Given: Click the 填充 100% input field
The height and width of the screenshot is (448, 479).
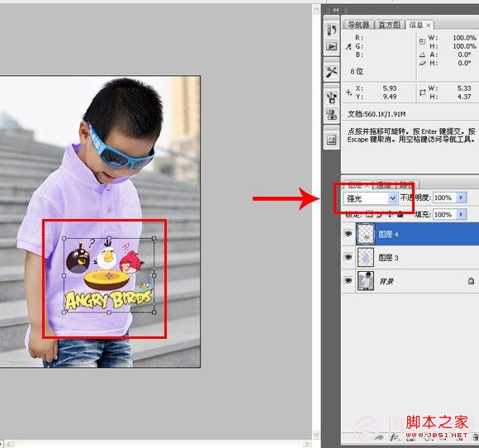Looking at the screenshot, I should 444,215.
